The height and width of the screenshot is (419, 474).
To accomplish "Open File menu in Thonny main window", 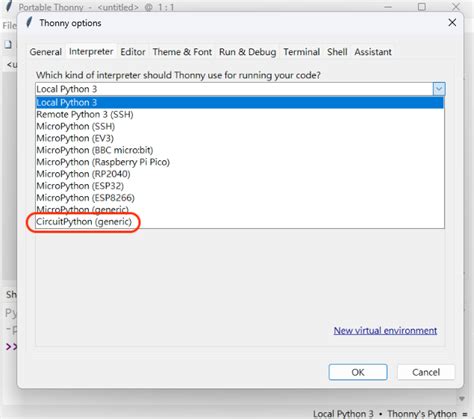I will 9,26.
